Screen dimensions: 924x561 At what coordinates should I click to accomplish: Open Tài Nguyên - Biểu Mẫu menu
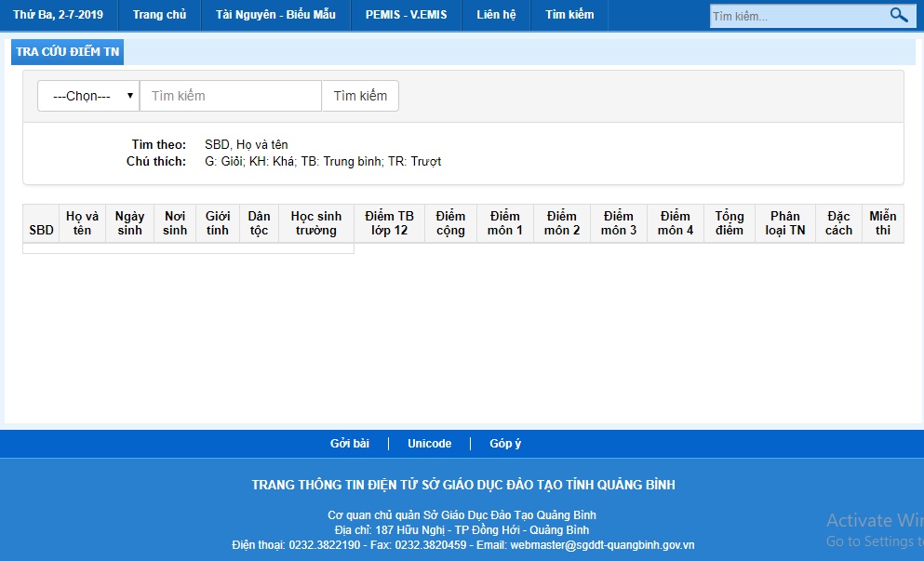coord(275,15)
